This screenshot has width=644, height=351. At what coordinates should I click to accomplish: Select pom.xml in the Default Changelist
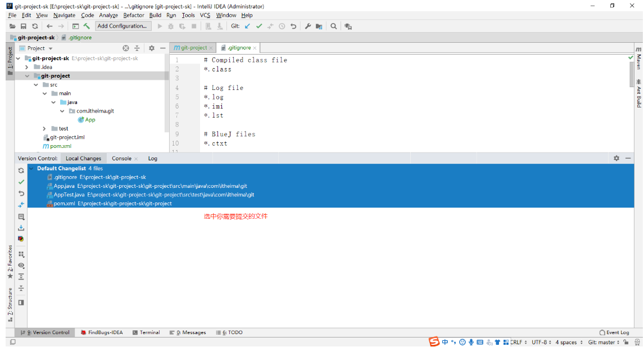tap(330, 204)
